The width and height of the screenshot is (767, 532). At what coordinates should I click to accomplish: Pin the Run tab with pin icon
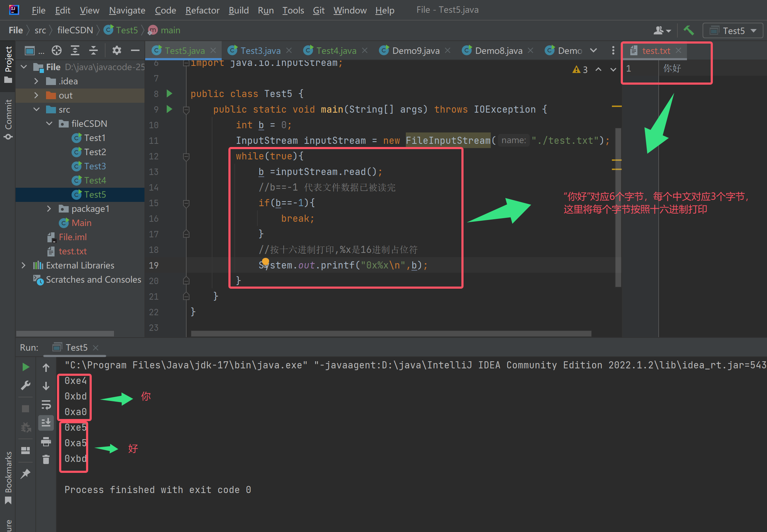25,474
